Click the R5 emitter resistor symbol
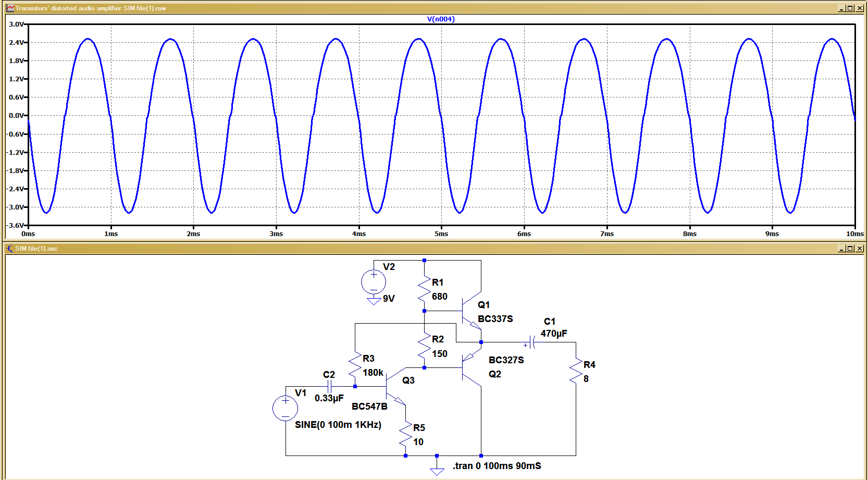The height and width of the screenshot is (480, 868). pyautogui.click(x=405, y=435)
